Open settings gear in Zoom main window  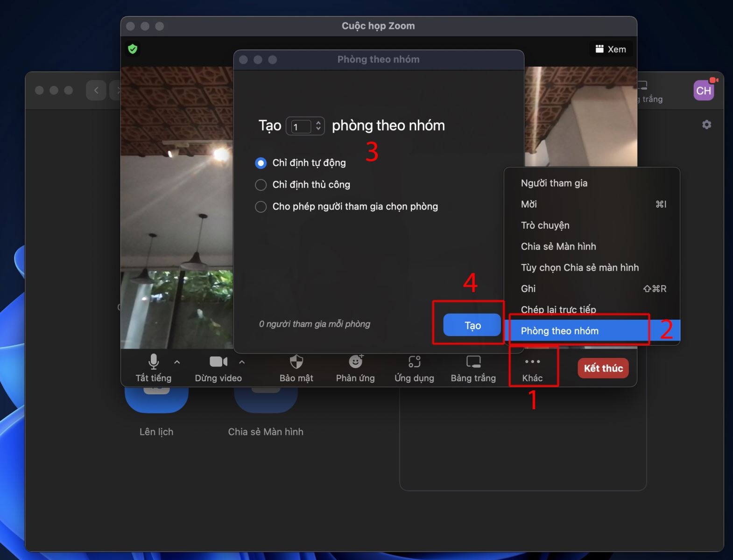pos(707,125)
